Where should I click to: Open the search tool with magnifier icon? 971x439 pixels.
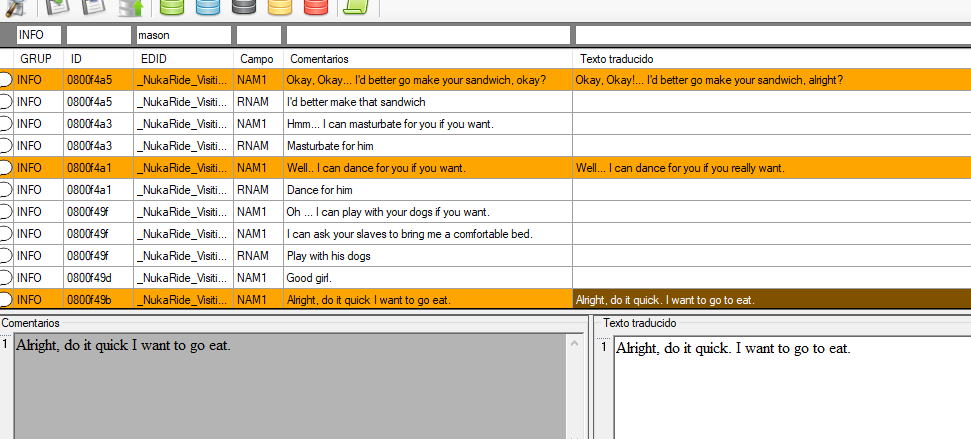[x=14, y=7]
